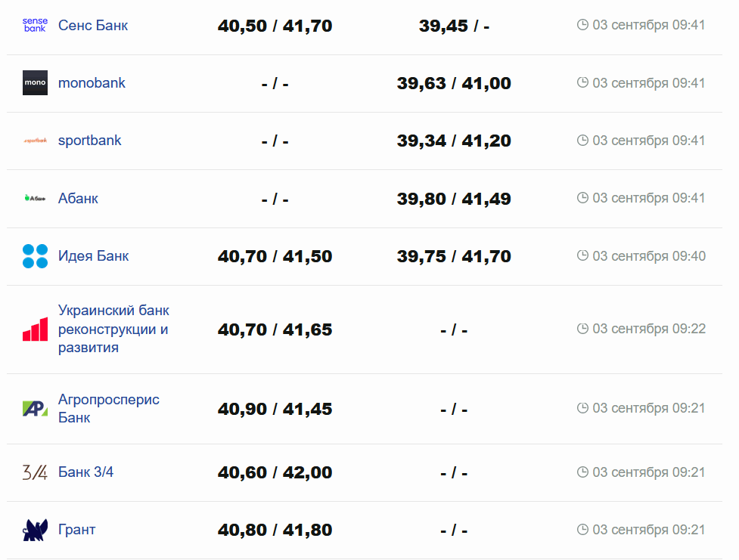Click the sportbank orange logo icon
Viewport: 739px width, 560px height.
click(35, 141)
